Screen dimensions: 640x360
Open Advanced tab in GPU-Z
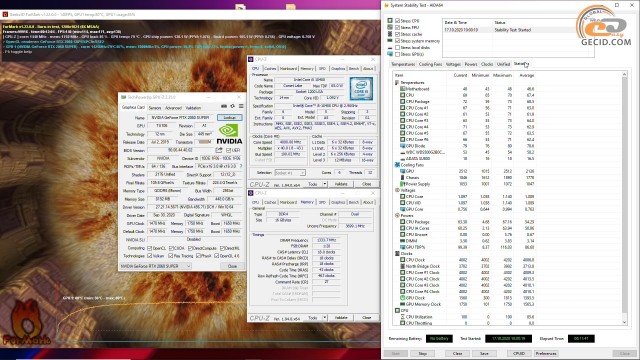tap(173, 108)
